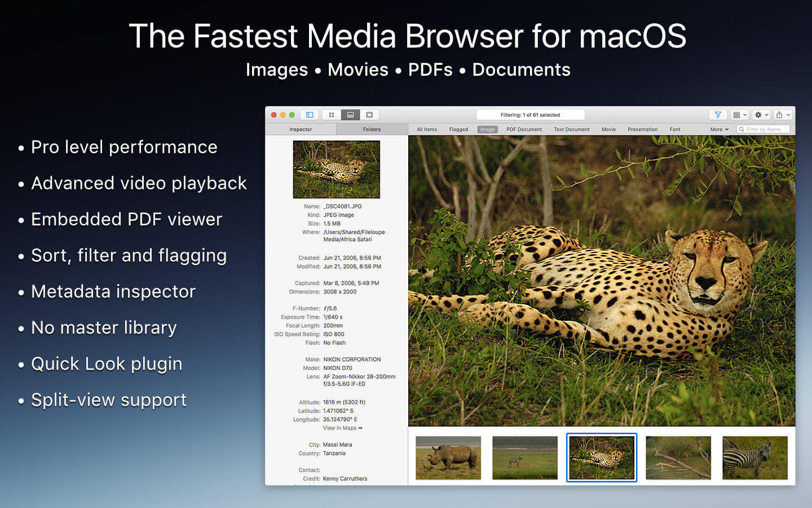Screen dimensions: 812x508
Task: Switch to grid view layout
Action: point(332,115)
